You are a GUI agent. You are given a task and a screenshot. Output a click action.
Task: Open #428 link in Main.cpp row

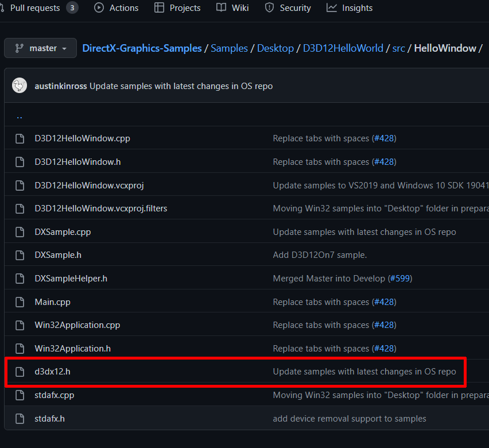[x=384, y=302]
